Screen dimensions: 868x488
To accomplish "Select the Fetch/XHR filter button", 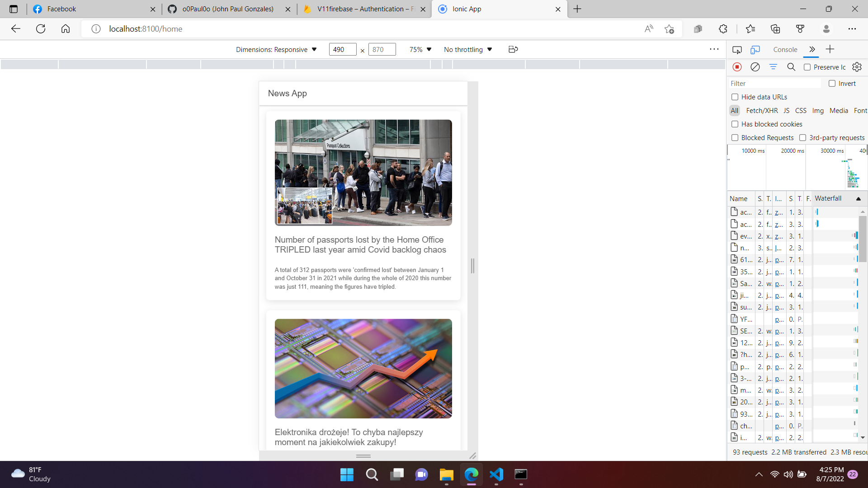I will point(762,111).
